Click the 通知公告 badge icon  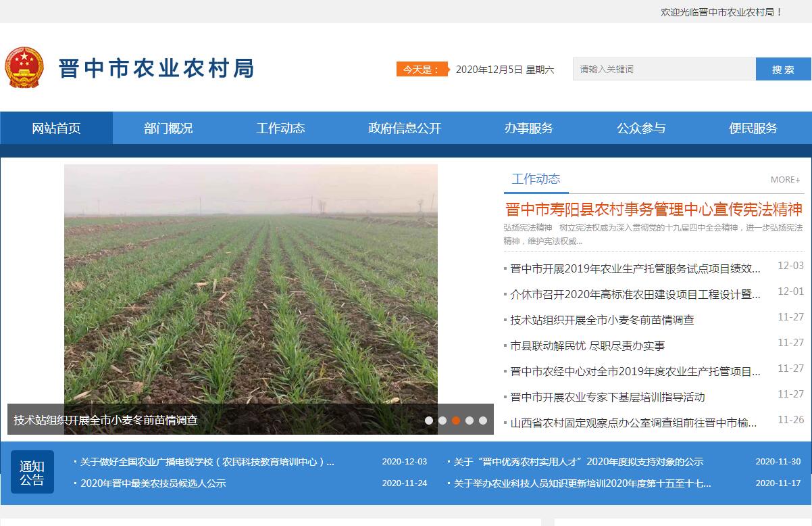coord(32,473)
